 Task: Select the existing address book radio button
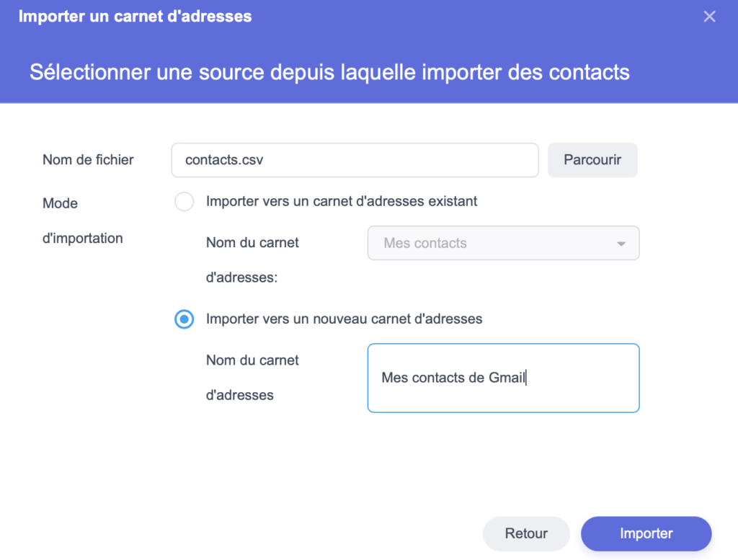184,202
